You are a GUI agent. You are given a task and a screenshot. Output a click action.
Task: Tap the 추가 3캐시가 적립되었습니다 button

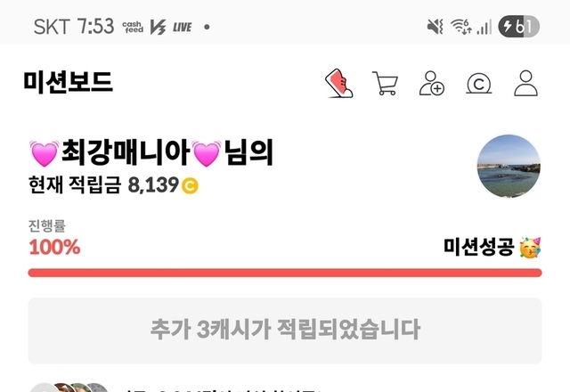(x=285, y=331)
